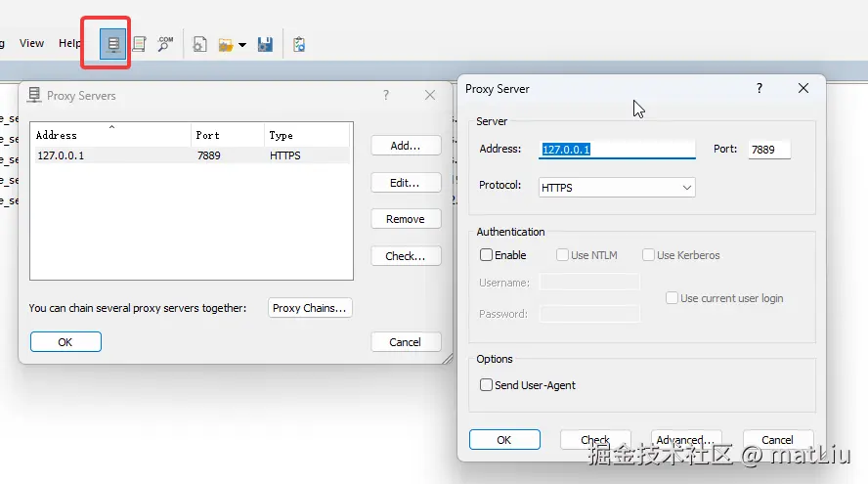The height and width of the screenshot is (484, 868).
Task: Close the Proxy Servers dialog
Action: 430,95
